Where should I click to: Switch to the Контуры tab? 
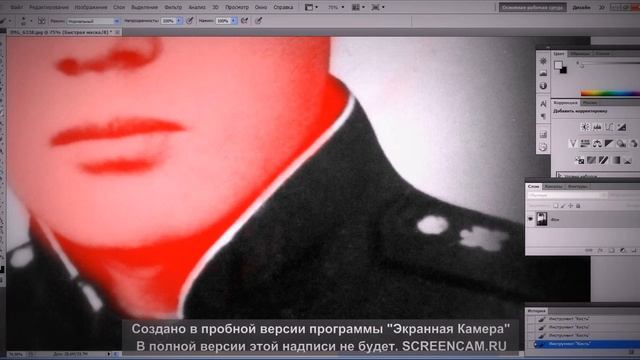click(x=578, y=186)
